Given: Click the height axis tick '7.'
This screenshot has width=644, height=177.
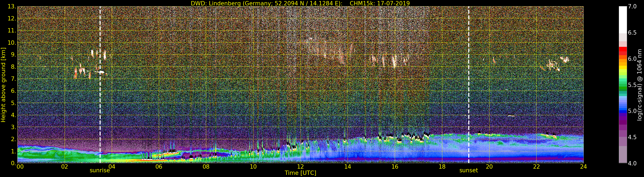Looking at the screenshot, I should (13, 79).
